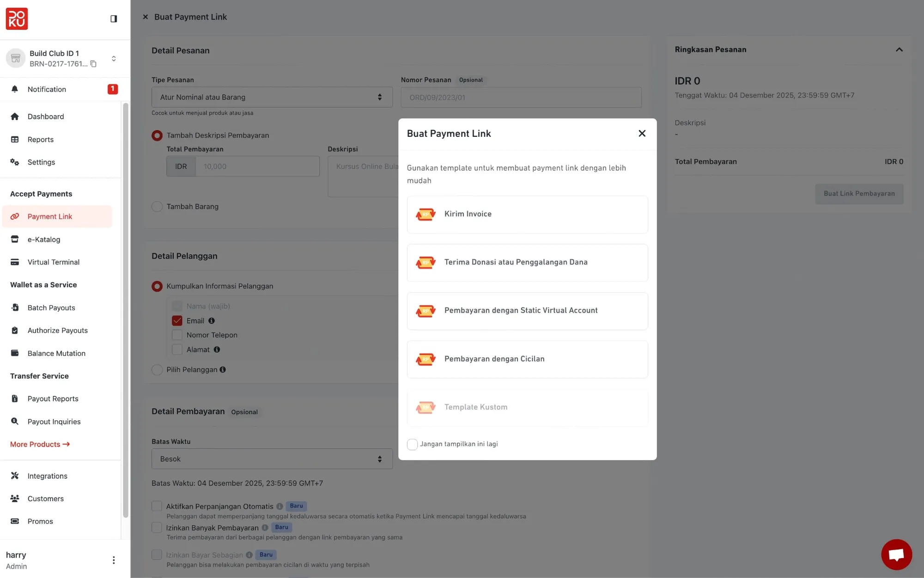Open the More Products link

tap(40, 444)
